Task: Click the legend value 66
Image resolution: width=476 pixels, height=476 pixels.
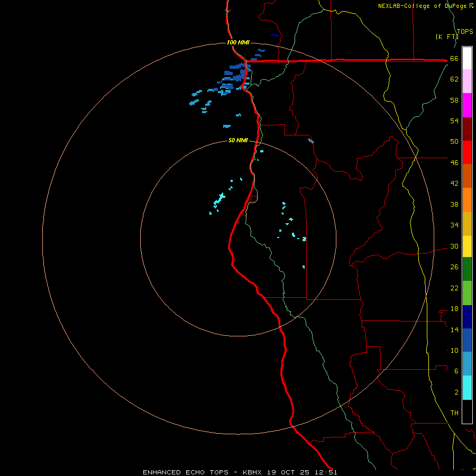Action: [x=454, y=59]
